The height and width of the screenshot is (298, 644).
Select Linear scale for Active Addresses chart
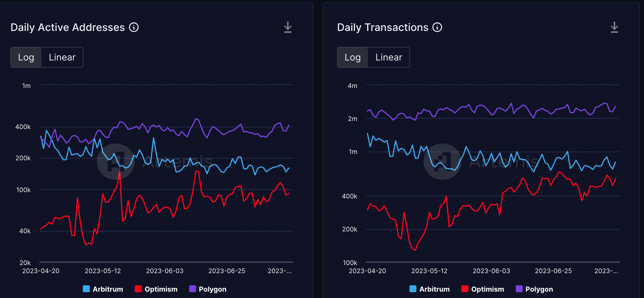62,57
